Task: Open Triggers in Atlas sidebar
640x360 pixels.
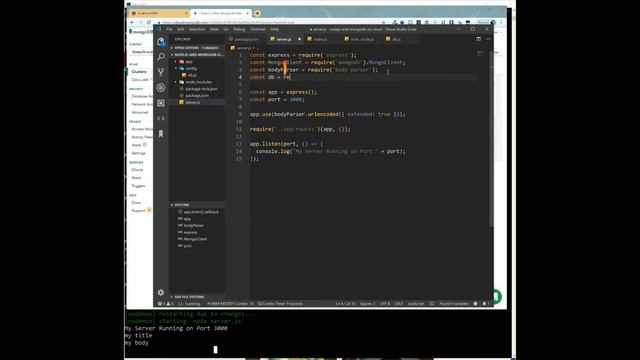Action: pyautogui.click(x=138, y=186)
